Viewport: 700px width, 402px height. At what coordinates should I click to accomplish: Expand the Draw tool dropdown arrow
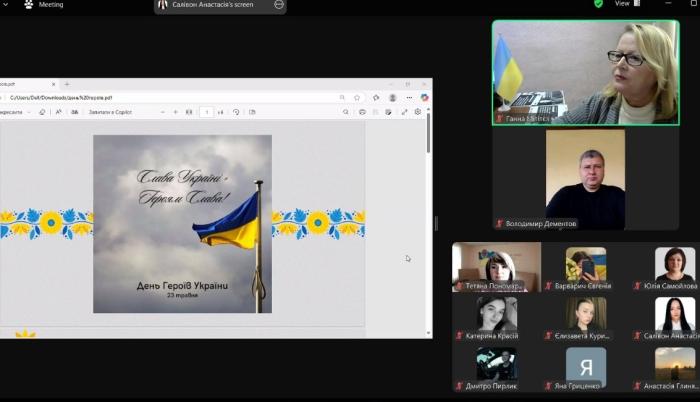29,112
